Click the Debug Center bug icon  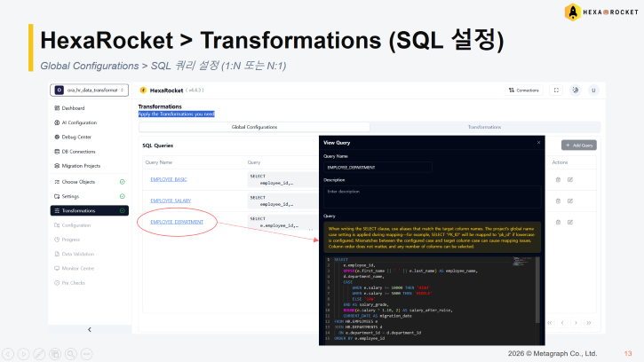[57, 137]
